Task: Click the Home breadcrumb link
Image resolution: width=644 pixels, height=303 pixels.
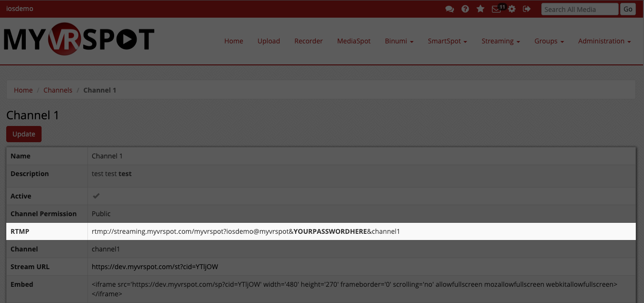Action: [23, 90]
